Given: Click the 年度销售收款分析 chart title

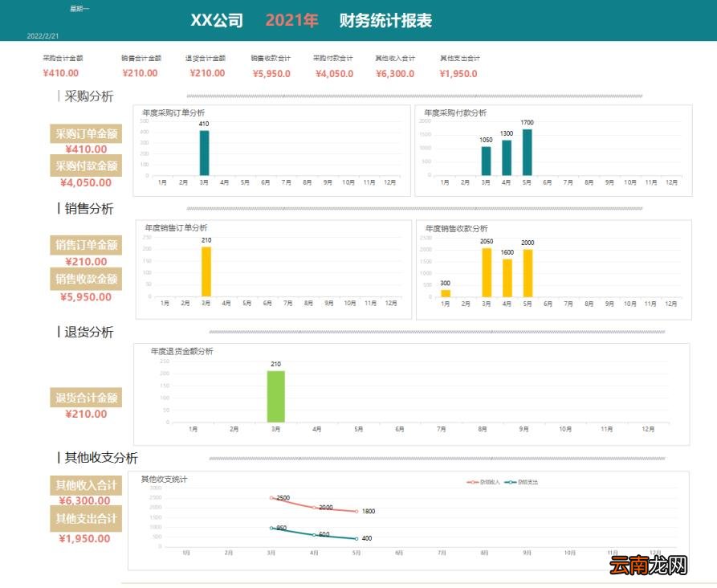Looking at the screenshot, I should (457, 228).
